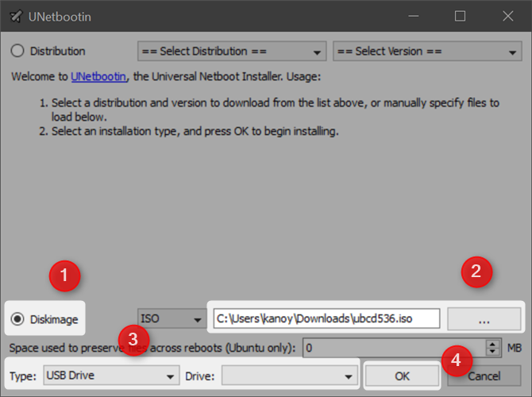Viewport: 532px width, 397px height.
Task: Open the empty Drive dropdown
Action: click(290, 376)
